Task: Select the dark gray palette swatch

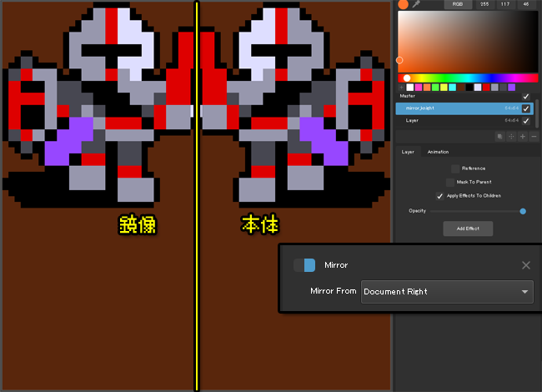Action: click(503, 88)
